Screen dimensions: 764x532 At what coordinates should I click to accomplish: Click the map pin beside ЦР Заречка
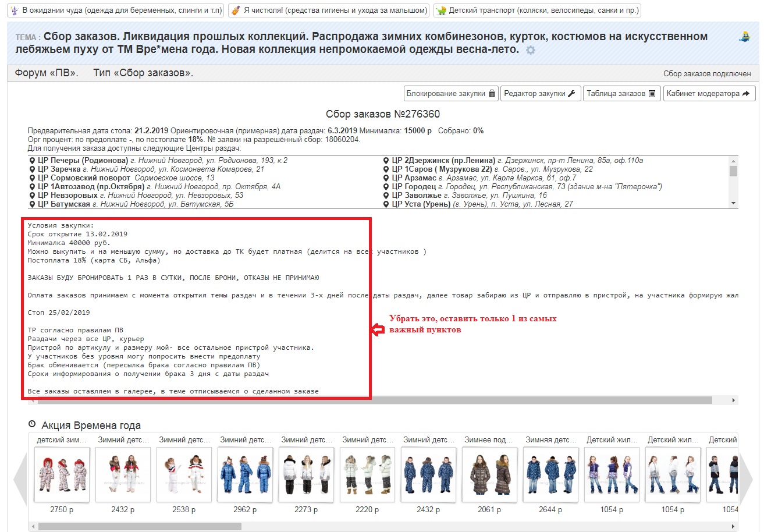(x=32, y=169)
